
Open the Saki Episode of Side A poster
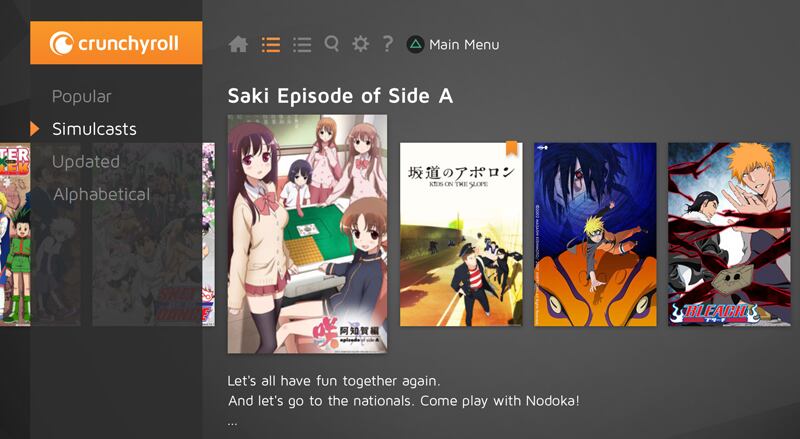(307, 234)
